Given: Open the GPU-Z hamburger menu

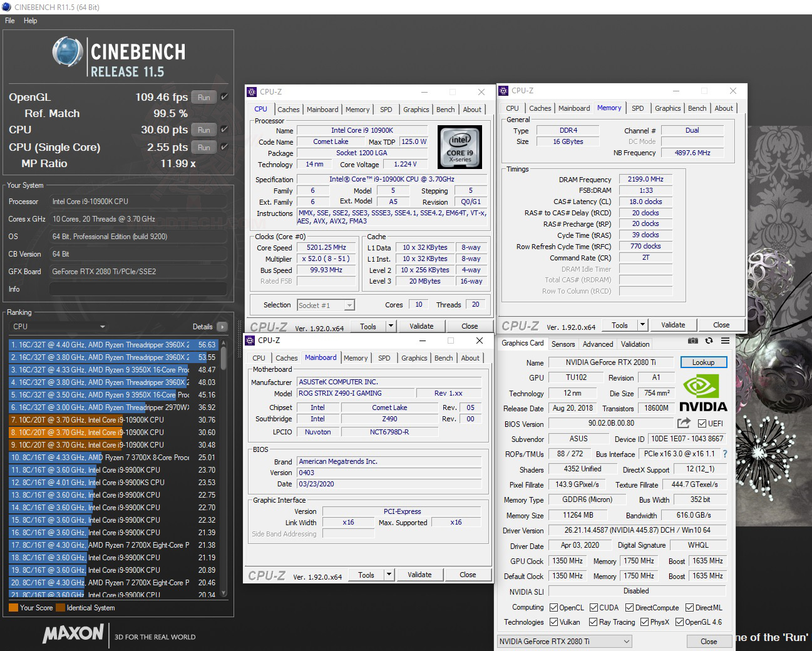Looking at the screenshot, I should [725, 341].
